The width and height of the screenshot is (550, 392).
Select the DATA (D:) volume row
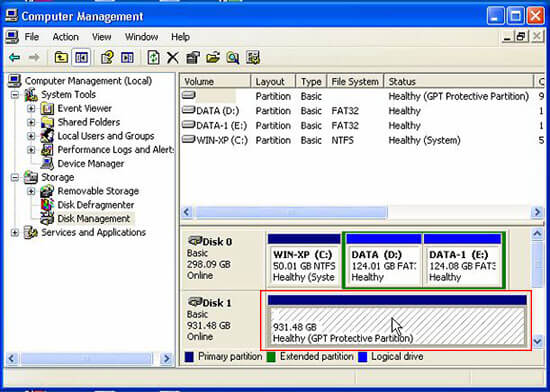362,111
